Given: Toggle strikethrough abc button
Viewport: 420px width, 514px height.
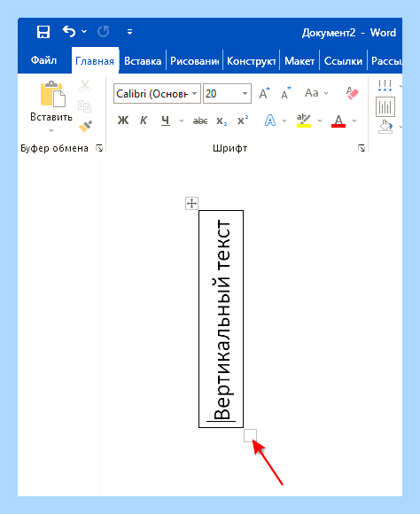Looking at the screenshot, I should tap(200, 121).
